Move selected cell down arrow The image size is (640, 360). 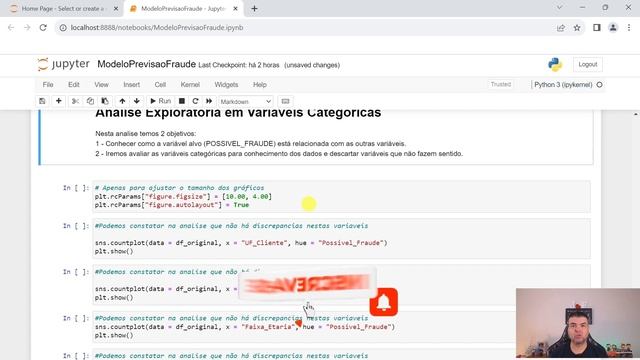pyautogui.click(x=137, y=101)
